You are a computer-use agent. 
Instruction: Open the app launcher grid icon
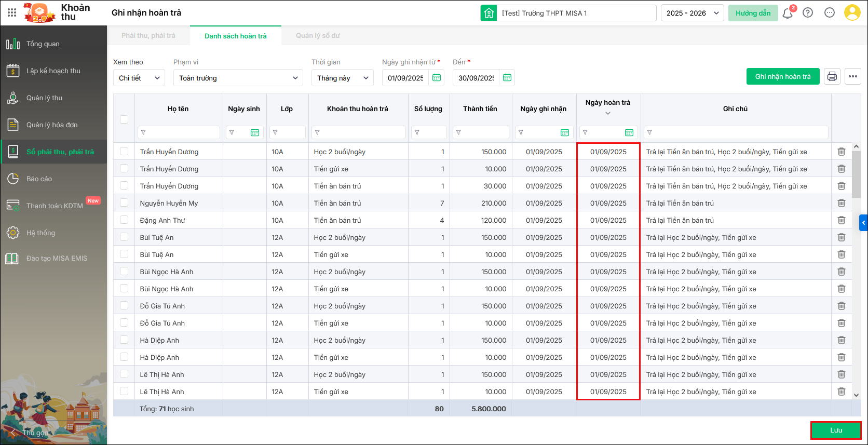click(12, 12)
